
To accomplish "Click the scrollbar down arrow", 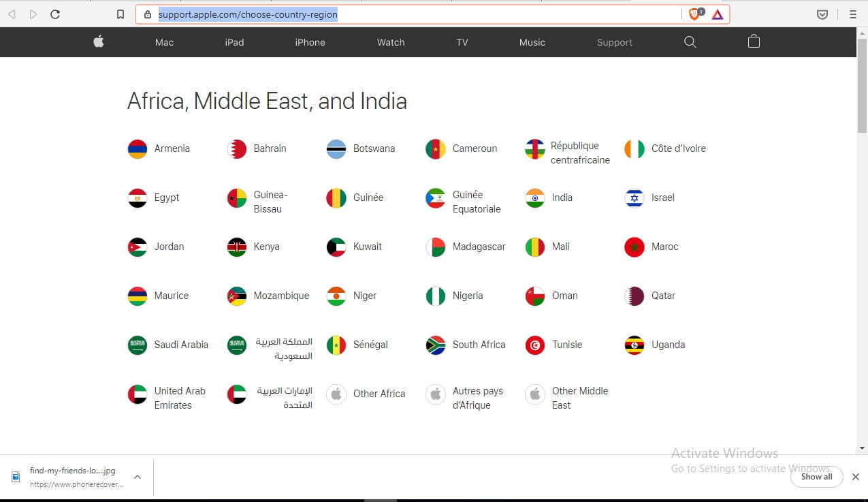I will tap(863, 448).
